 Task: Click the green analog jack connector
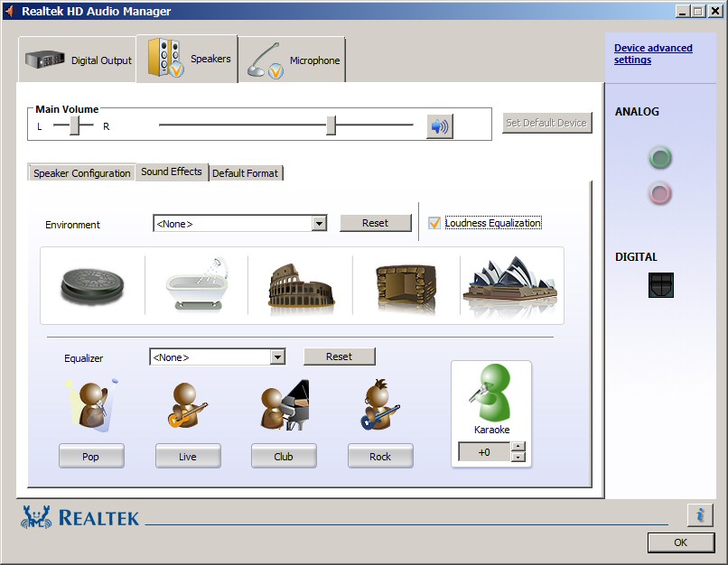[659, 157]
